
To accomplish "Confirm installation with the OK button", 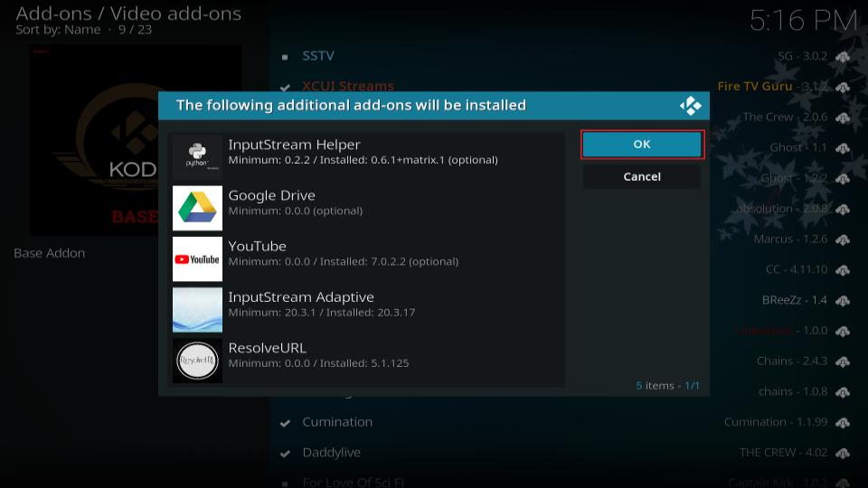I will (x=642, y=145).
